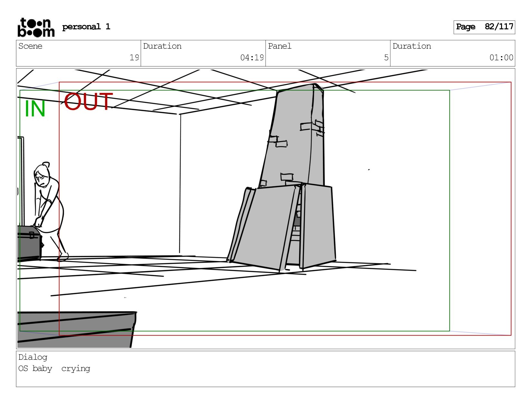Image resolution: width=532 pixels, height=411 pixels.
Task: Select the project title 'personal 1'
Action: tap(86, 27)
